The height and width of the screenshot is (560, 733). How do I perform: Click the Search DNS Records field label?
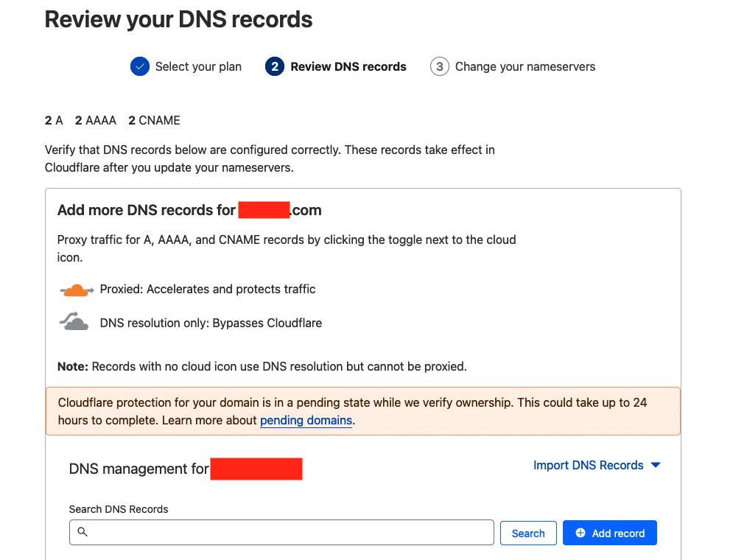point(119,509)
